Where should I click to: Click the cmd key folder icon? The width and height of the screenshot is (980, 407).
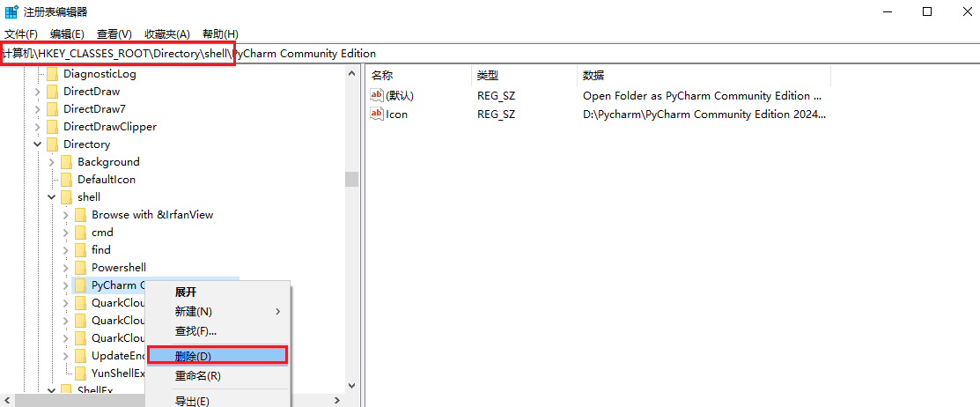point(80,233)
